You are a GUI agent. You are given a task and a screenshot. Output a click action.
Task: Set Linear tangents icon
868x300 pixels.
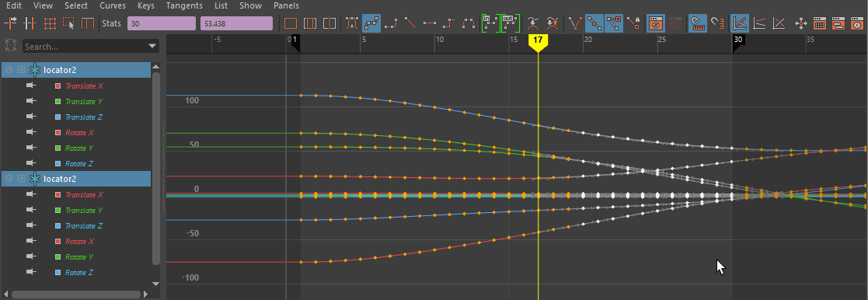(410, 23)
